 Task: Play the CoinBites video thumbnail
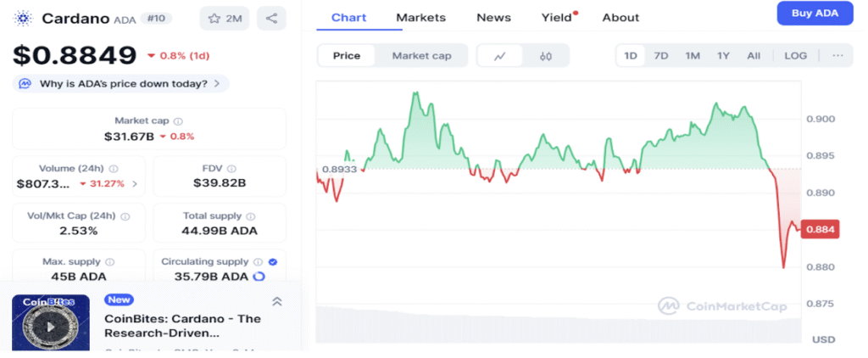(x=51, y=326)
